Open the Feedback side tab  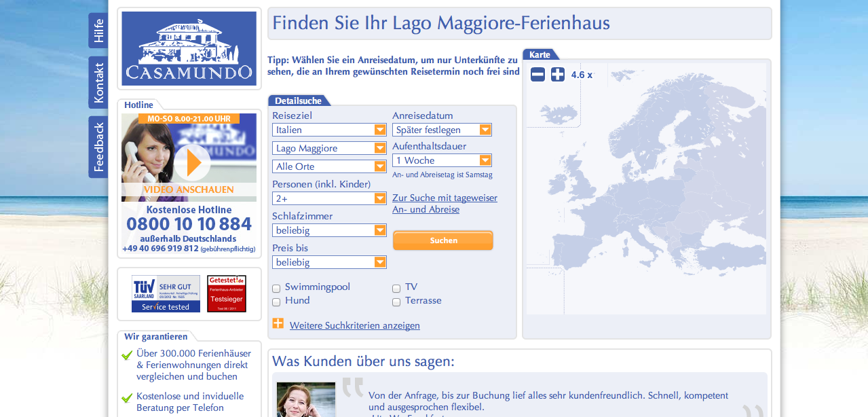pos(98,147)
